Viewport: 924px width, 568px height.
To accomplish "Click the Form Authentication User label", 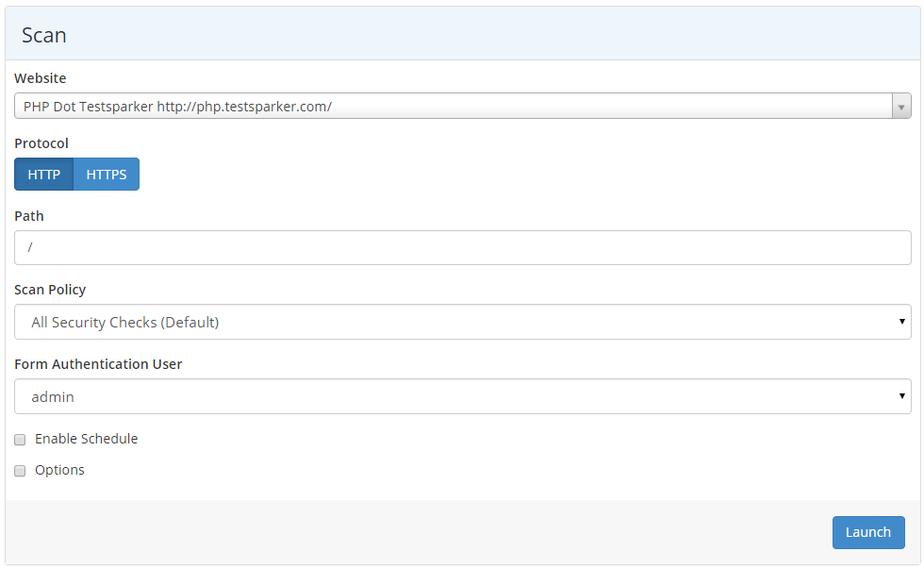I will coord(98,364).
